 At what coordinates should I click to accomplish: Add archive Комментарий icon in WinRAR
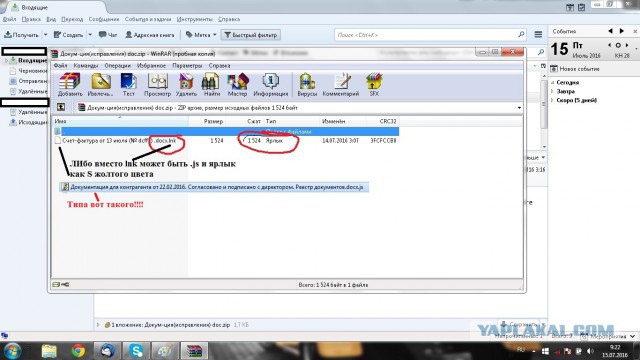341,84
